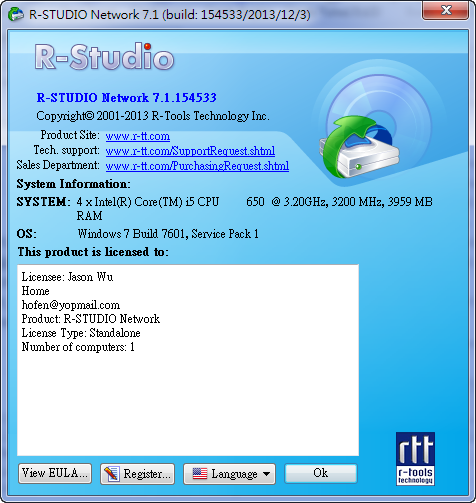Click the window title bar text

pyautogui.click(x=170, y=15)
